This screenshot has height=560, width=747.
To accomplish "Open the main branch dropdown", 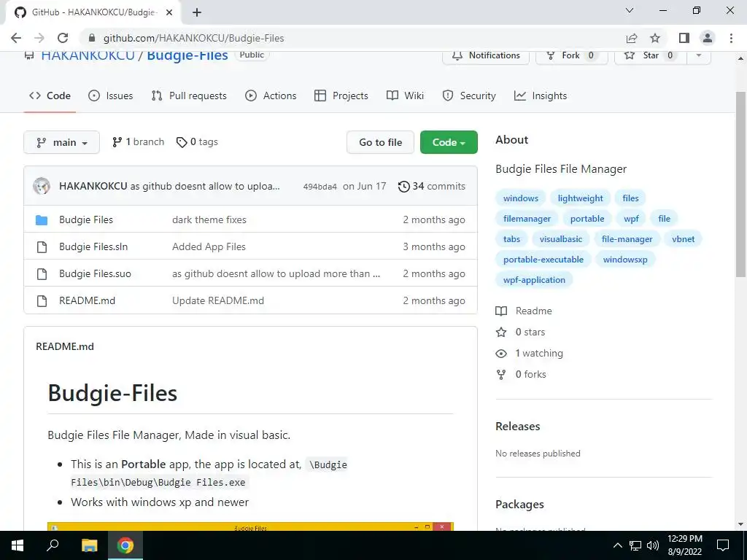I will (61, 142).
